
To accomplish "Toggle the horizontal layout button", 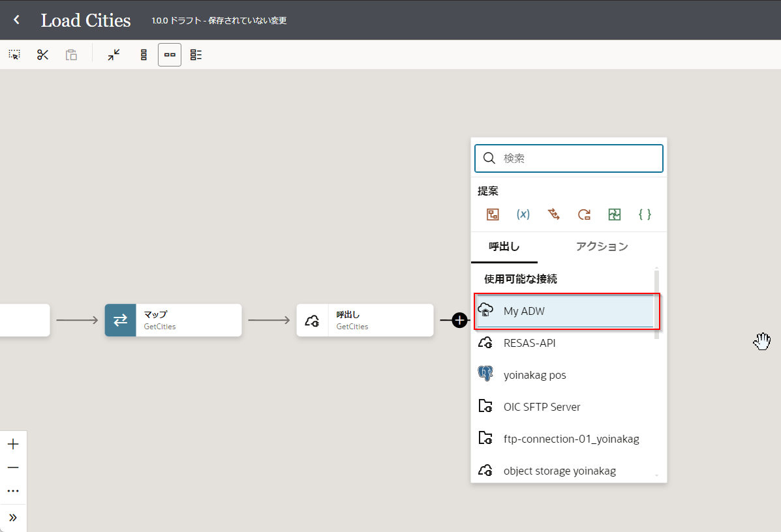I will point(170,55).
